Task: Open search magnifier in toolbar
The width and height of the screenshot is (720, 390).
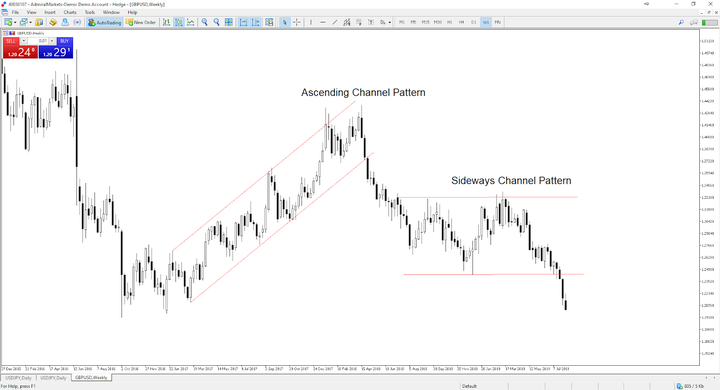Action: (681, 22)
